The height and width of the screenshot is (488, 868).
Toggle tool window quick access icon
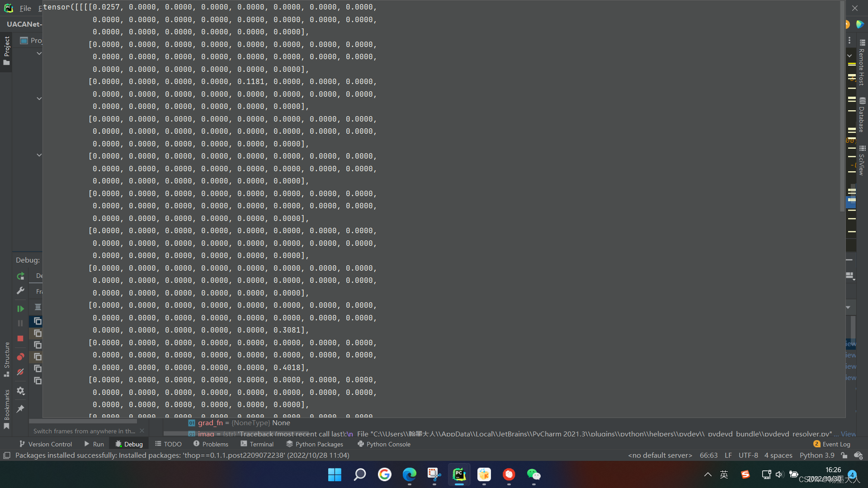coord(6,455)
